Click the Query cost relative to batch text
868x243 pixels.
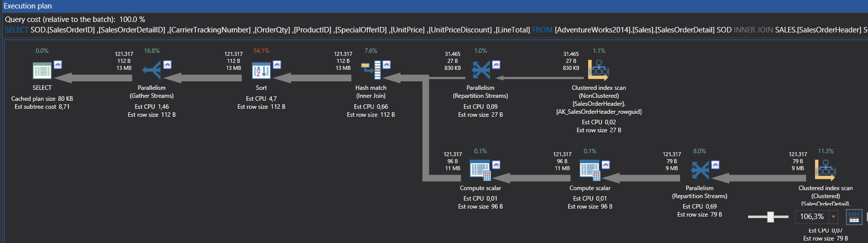[x=75, y=19]
